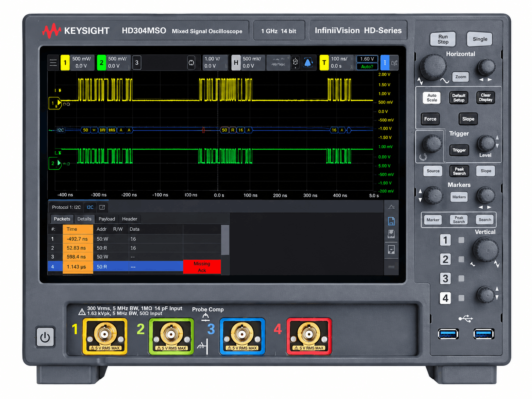Switch to the Details tab
The image size is (532, 399).
coord(84,219)
